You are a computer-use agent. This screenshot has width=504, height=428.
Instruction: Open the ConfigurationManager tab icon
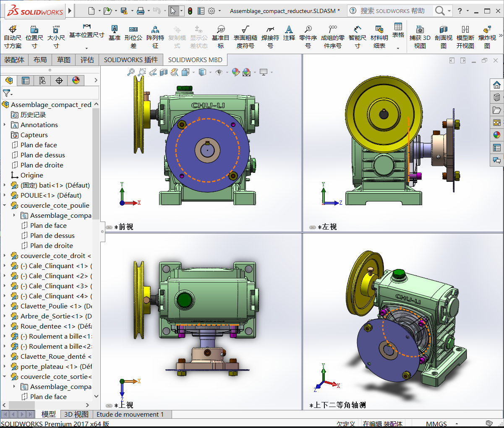pos(42,80)
